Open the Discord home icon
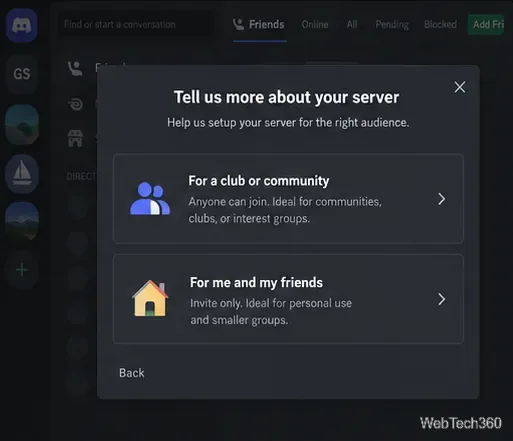This screenshot has width=513, height=441. point(22,25)
